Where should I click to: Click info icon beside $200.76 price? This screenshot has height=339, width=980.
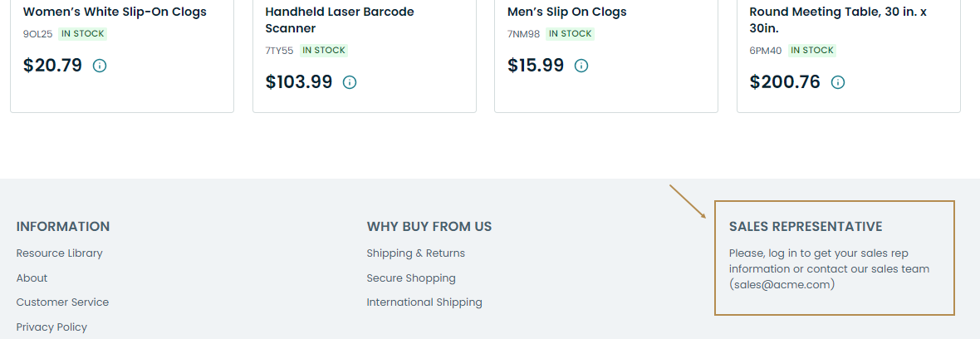pyautogui.click(x=838, y=82)
